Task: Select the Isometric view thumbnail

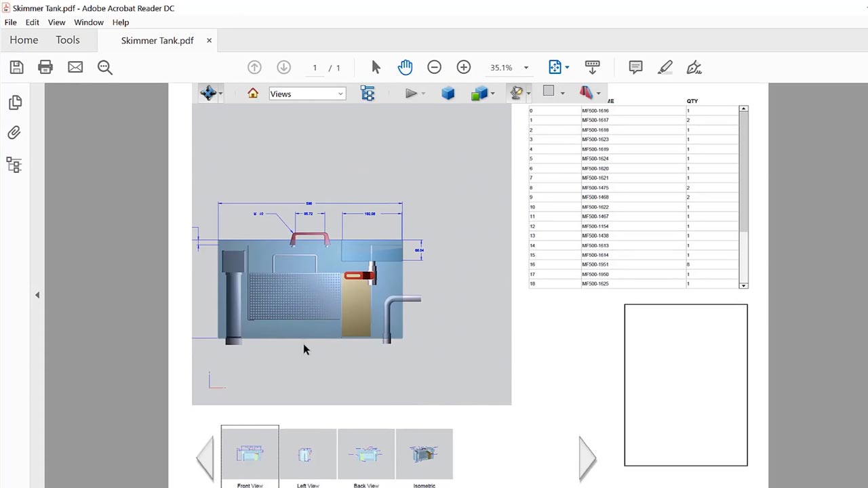Action: coord(424,454)
